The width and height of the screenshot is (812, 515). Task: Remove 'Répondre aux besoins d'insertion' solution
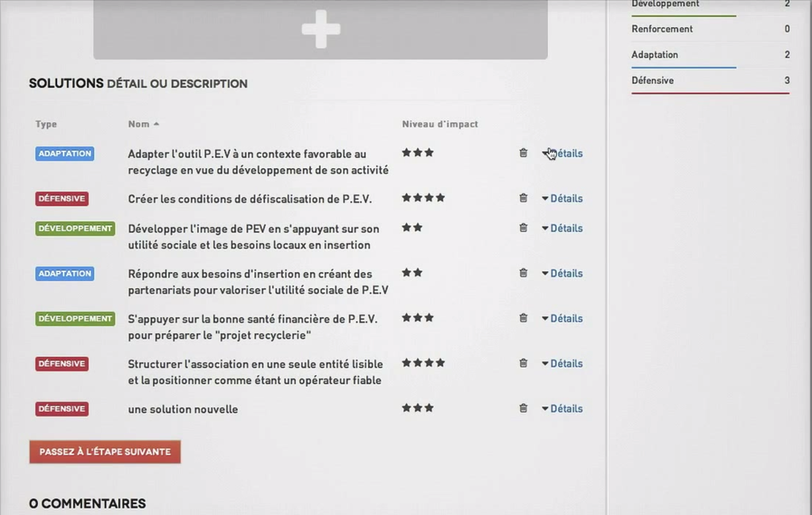pos(523,272)
